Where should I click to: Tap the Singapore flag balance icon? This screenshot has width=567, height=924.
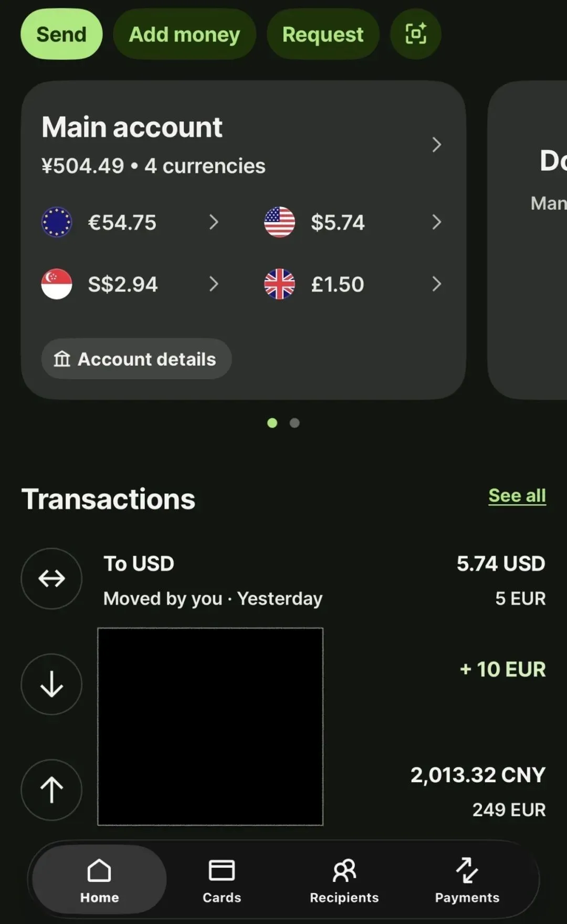[57, 284]
